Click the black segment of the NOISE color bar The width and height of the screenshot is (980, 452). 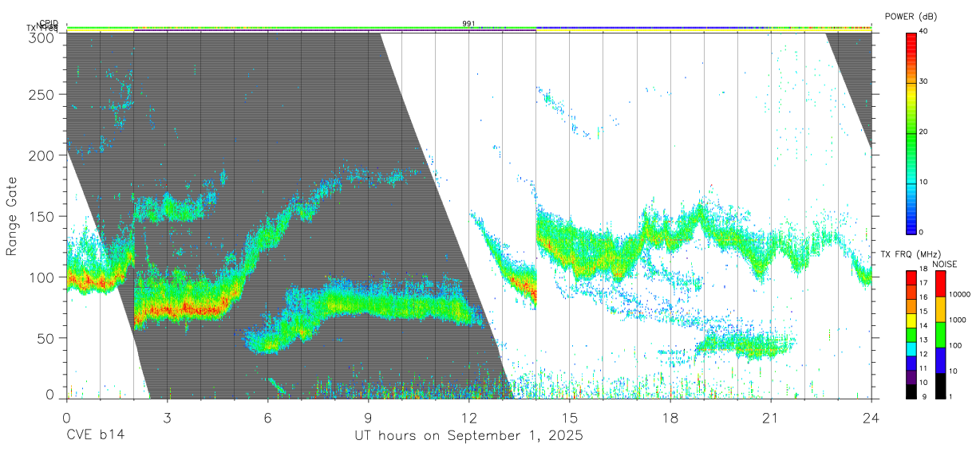pyautogui.click(x=940, y=386)
